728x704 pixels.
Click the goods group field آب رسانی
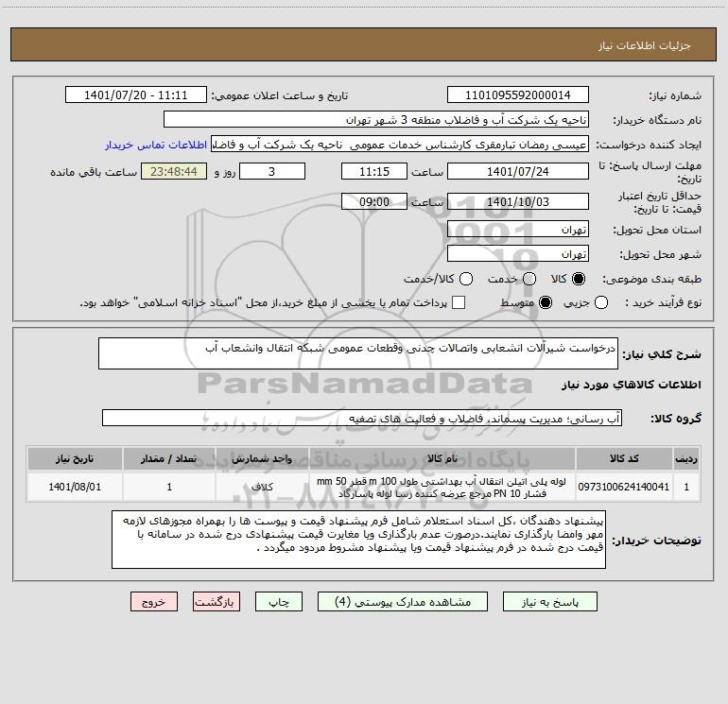(362, 418)
